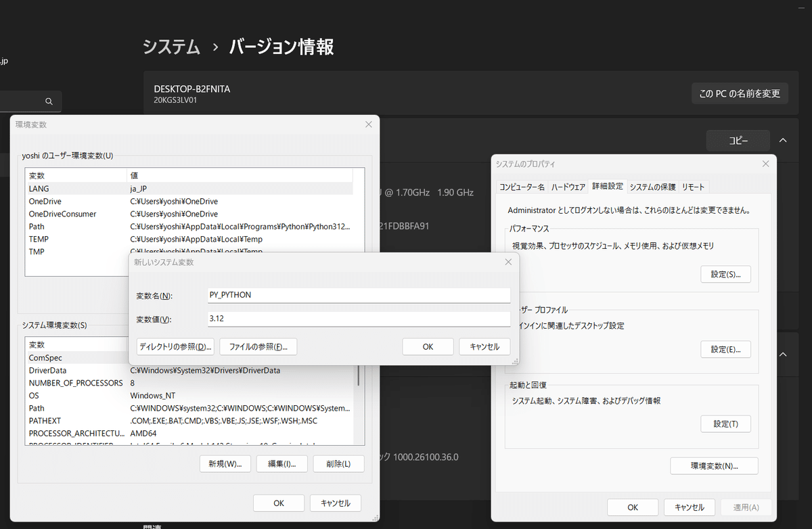Click the 新規(W) button
Viewport: 812px width, 529px height.
pyautogui.click(x=225, y=463)
